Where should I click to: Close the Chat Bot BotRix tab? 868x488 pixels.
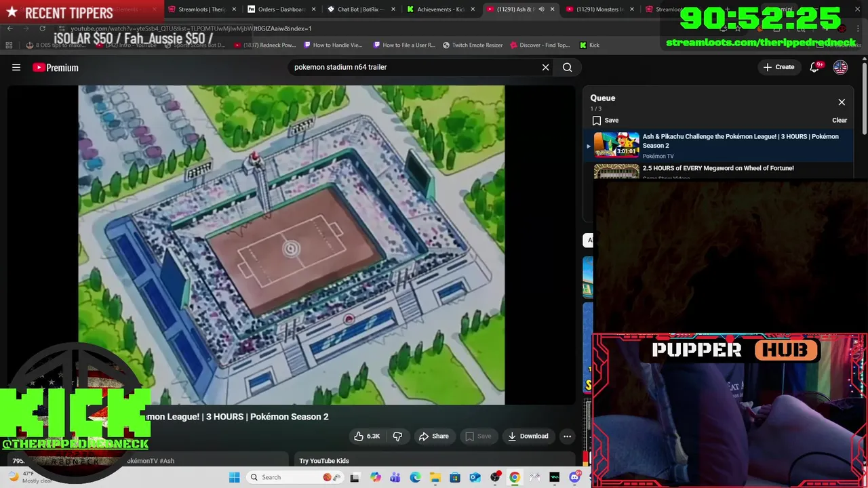pos(393,9)
